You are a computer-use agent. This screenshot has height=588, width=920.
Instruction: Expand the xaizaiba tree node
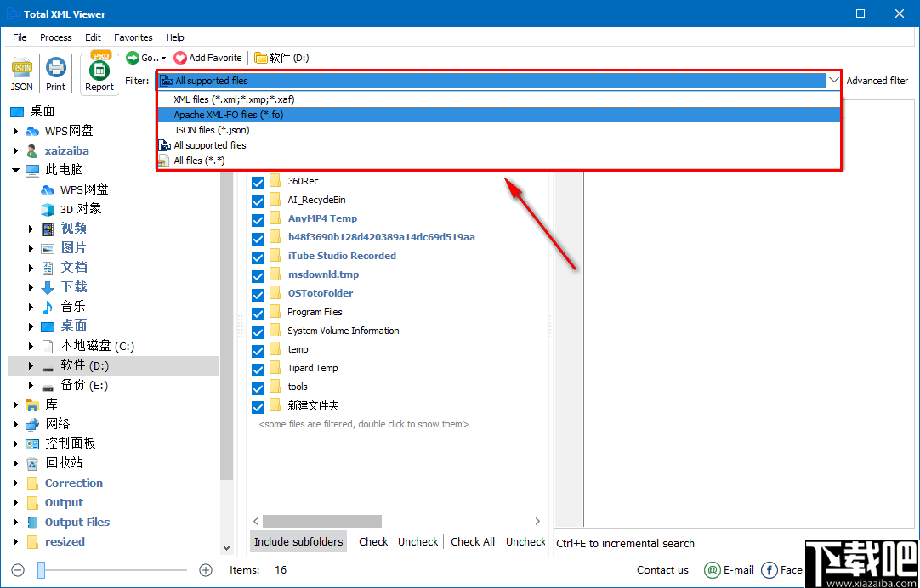(16, 150)
